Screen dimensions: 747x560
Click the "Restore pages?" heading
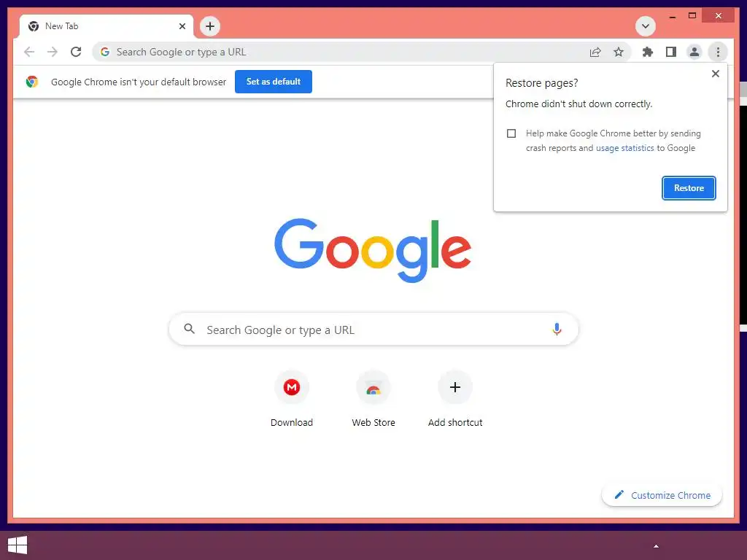[x=542, y=83]
